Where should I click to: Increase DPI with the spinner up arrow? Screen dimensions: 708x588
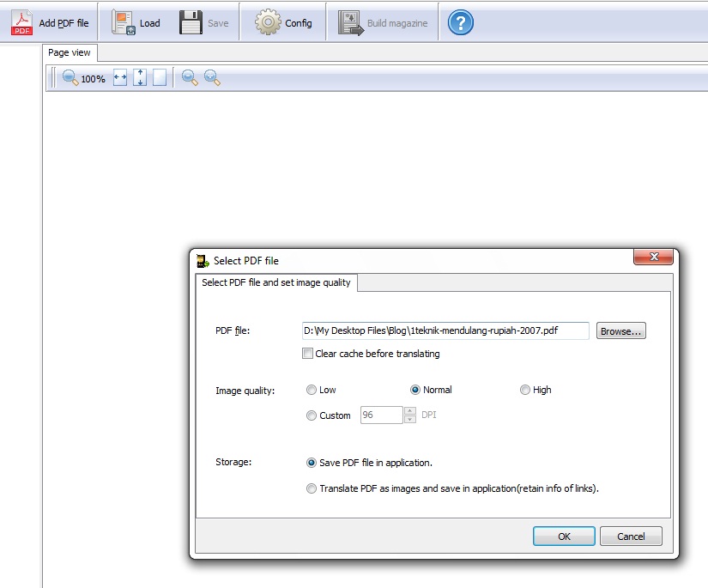(410, 411)
